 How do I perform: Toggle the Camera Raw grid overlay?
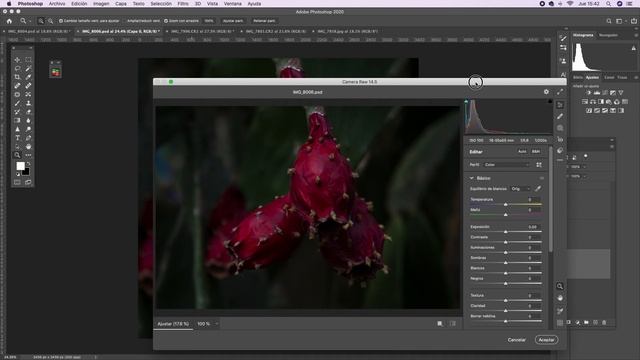(x=560, y=322)
